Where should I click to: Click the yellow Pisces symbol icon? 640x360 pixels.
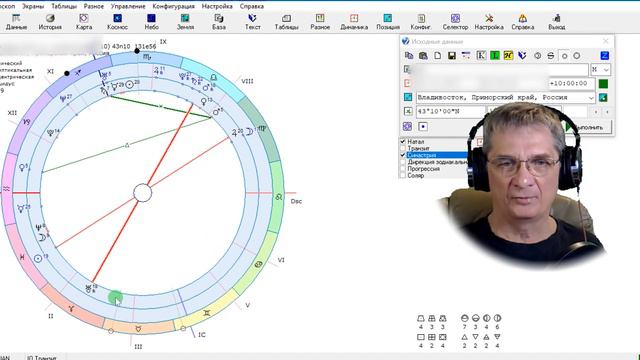(x=508, y=56)
